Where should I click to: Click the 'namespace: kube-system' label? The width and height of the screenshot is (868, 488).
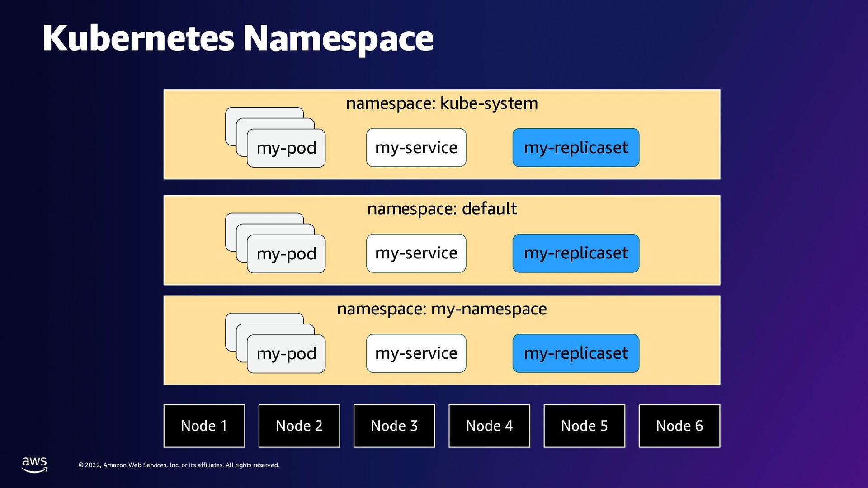click(442, 103)
